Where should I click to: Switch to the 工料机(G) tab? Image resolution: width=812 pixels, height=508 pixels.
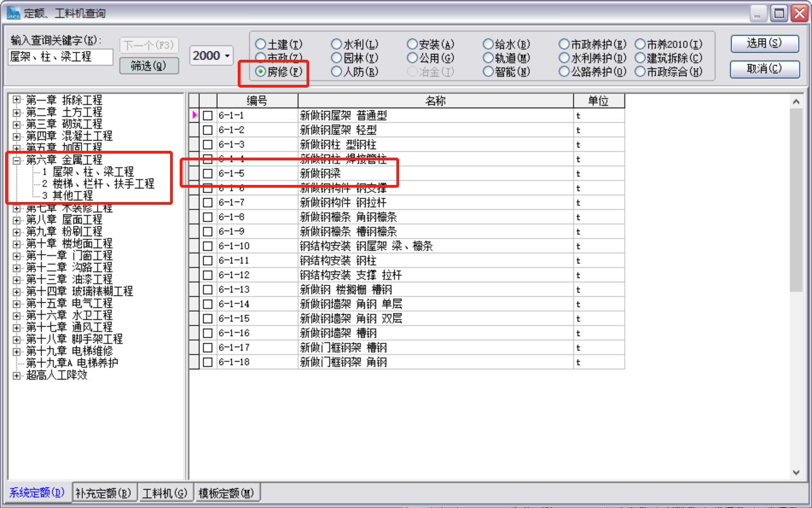(x=166, y=493)
